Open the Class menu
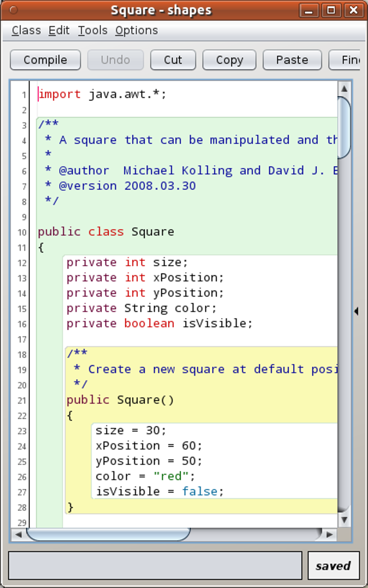The image size is (368, 588). click(26, 30)
